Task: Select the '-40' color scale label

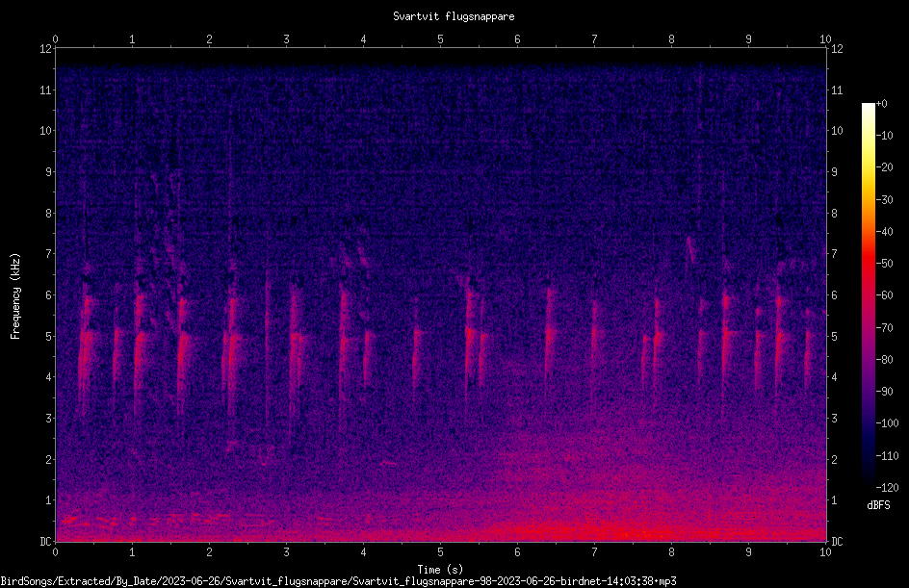Action: coord(884,232)
